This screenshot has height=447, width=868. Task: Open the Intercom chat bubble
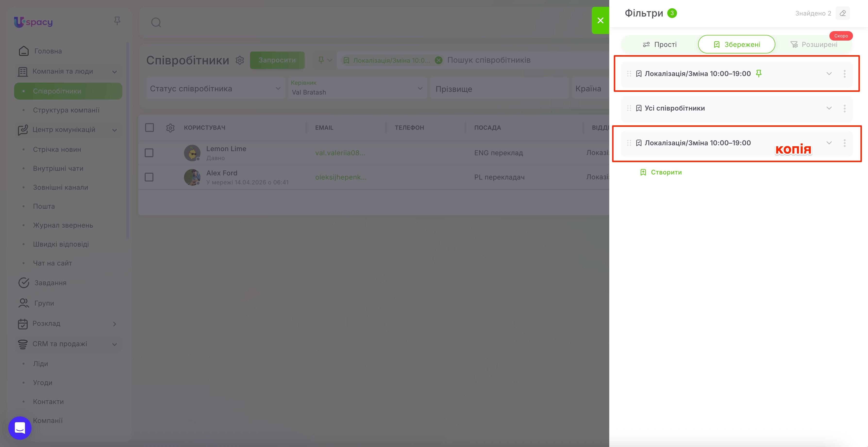pyautogui.click(x=20, y=428)
